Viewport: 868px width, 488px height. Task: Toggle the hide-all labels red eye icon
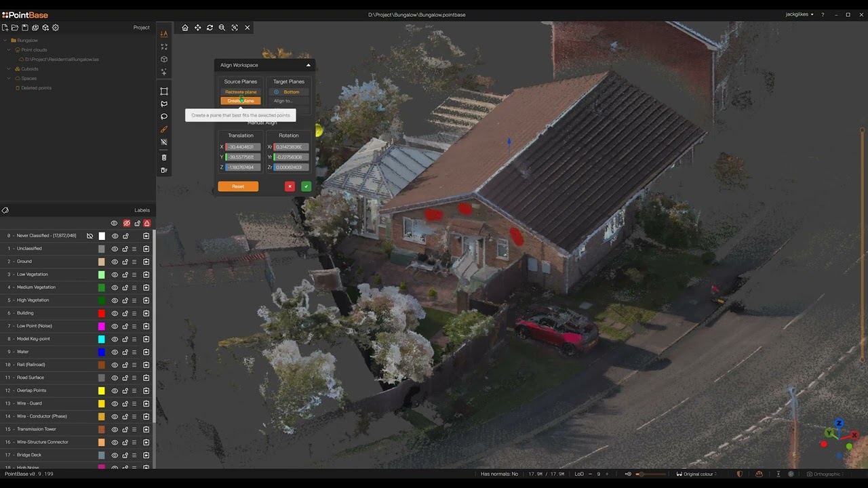click(x=126, y=223)
